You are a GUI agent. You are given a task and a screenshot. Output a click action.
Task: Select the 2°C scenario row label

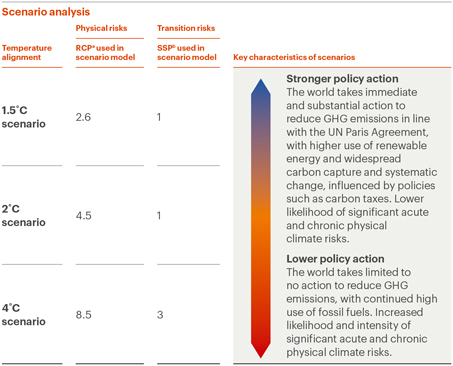pyautogui.click(x=24, y=215)
